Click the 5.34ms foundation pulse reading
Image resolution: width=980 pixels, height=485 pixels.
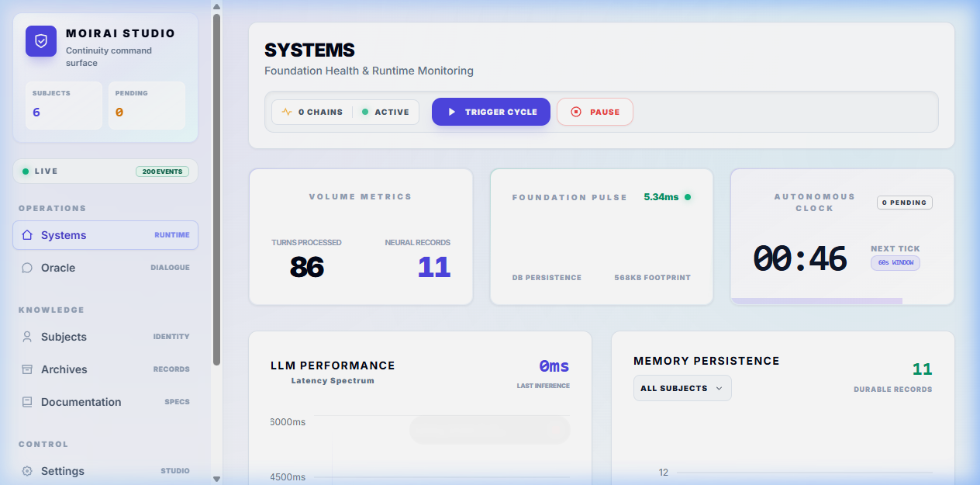661,197
